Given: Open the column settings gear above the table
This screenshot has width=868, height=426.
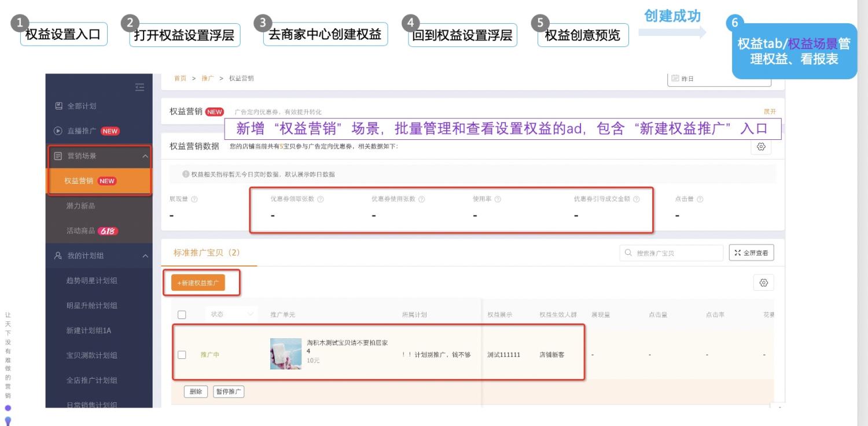Looking at the screenshot, I should click(763, 283).
